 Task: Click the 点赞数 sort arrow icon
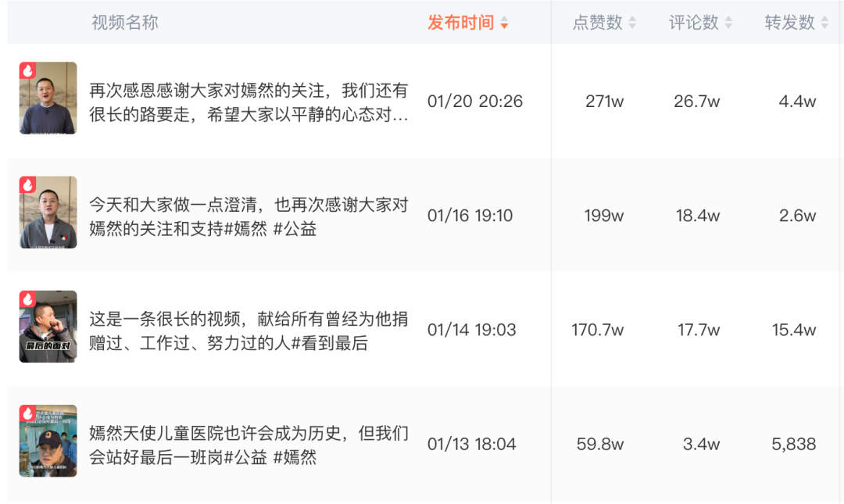(632, 23)
